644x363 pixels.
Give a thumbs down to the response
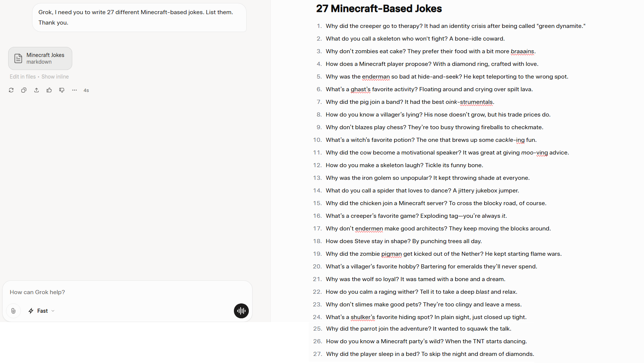[62, 90]
